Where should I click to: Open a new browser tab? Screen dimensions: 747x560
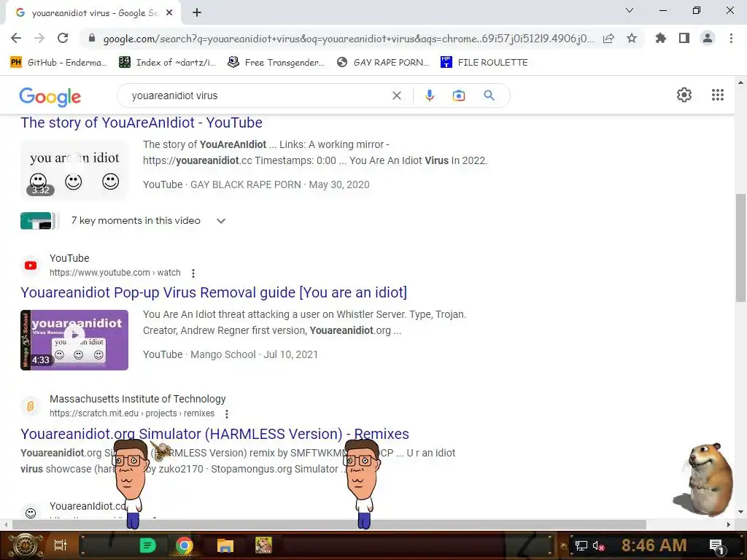coord(197,13)
